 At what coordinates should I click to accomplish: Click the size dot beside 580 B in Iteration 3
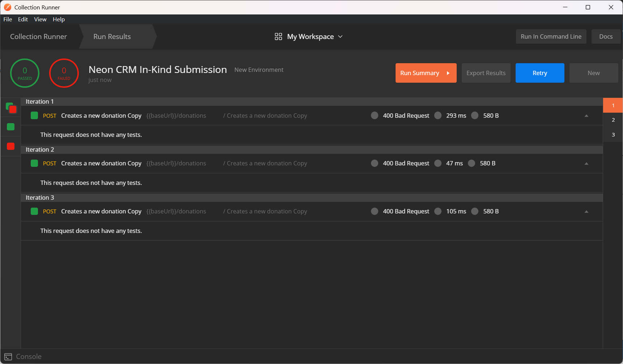[475, 211]
